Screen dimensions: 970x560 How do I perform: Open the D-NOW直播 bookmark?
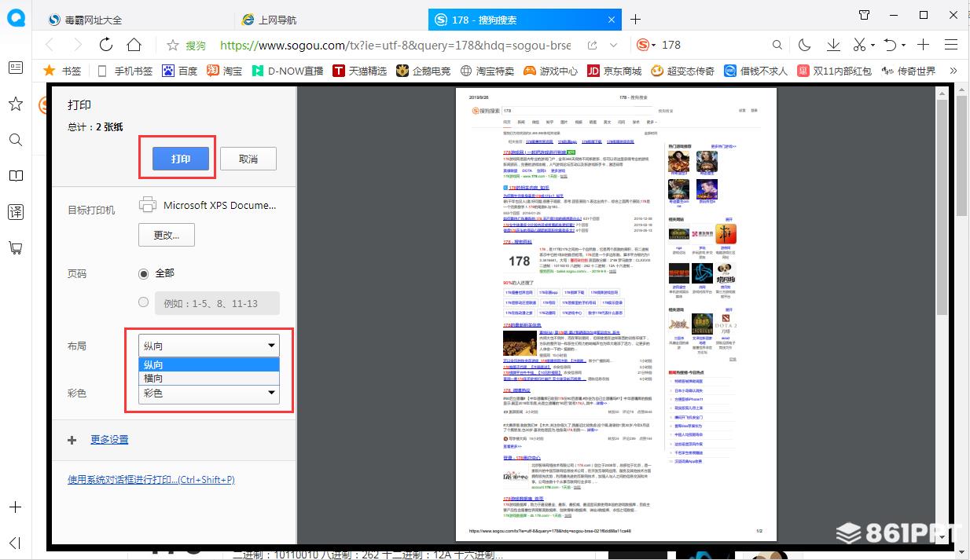[x=287, y=71]
